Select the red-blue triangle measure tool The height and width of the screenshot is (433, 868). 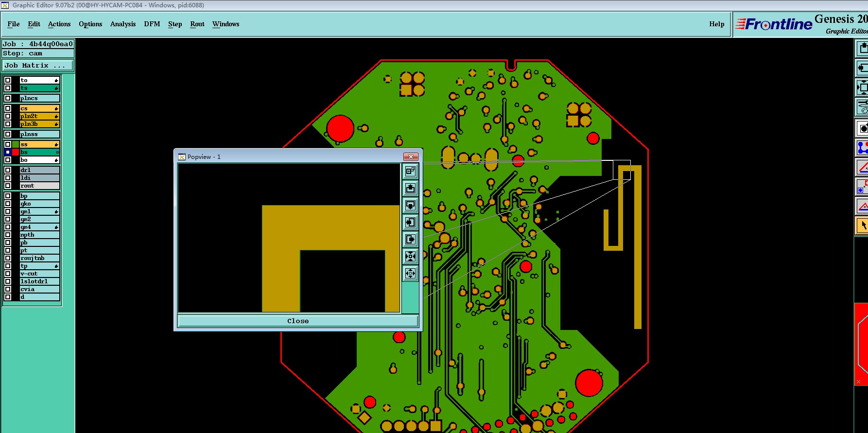[x=862, y=168]
